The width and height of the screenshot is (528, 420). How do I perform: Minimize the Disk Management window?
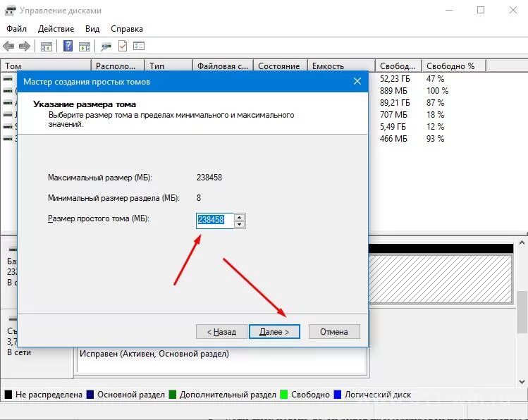(x=449, y=10)
